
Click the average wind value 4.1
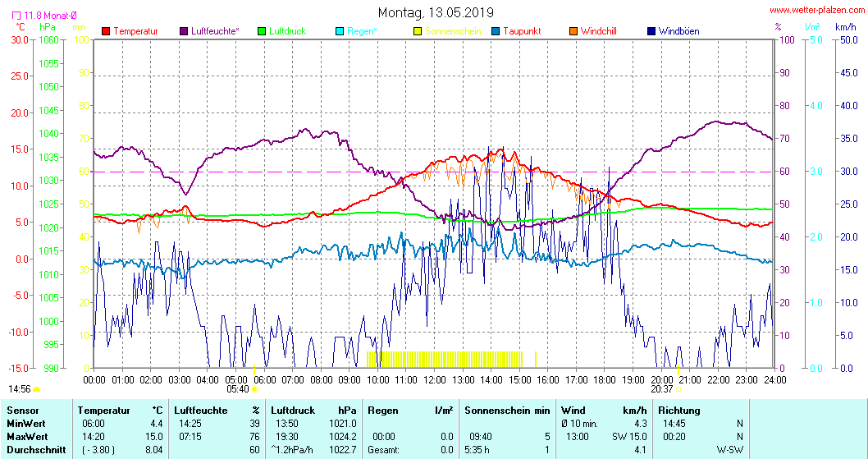[x=641, y=450]
